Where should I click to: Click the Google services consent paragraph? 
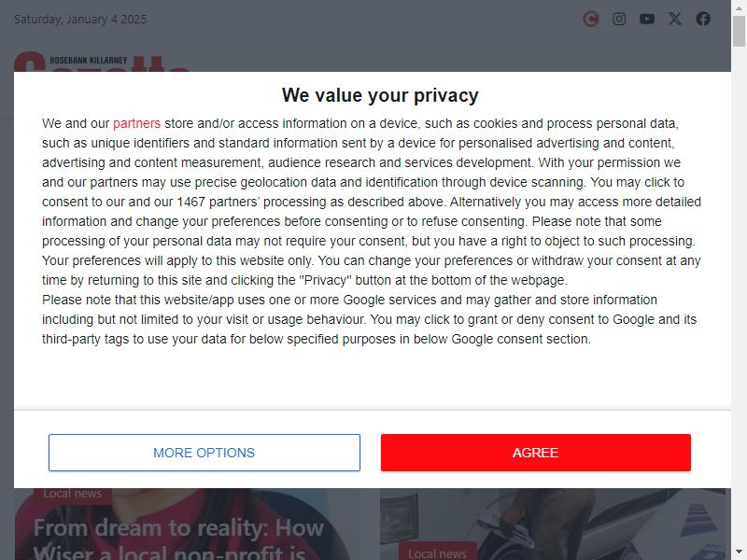point(369,319)
